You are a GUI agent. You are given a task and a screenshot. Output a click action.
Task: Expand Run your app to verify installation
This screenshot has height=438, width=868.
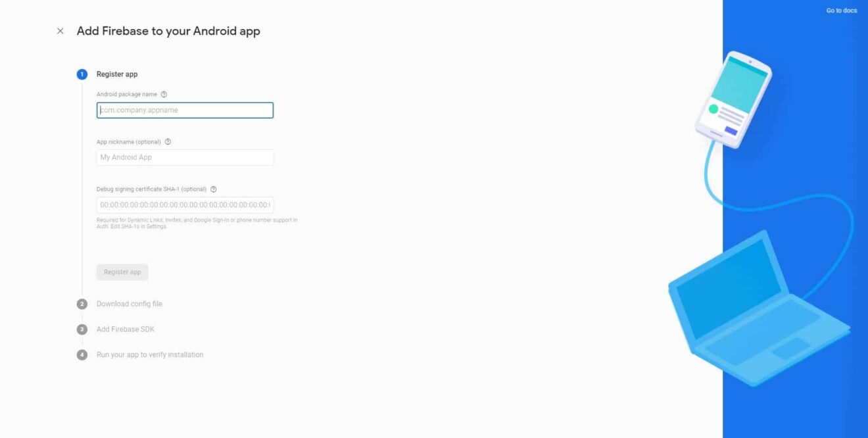[x=150, y=355]
